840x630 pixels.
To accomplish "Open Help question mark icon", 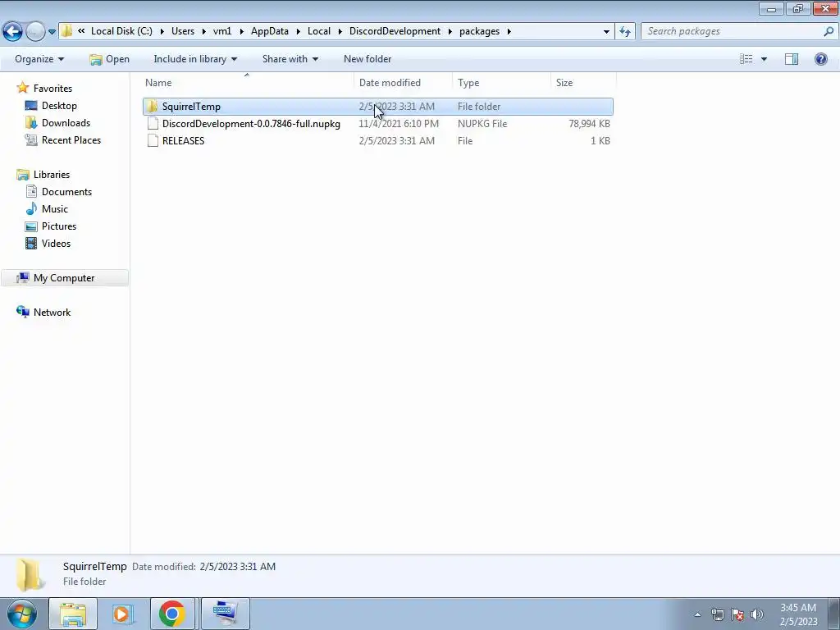I will pyautogui.click(x=820, y=59).
